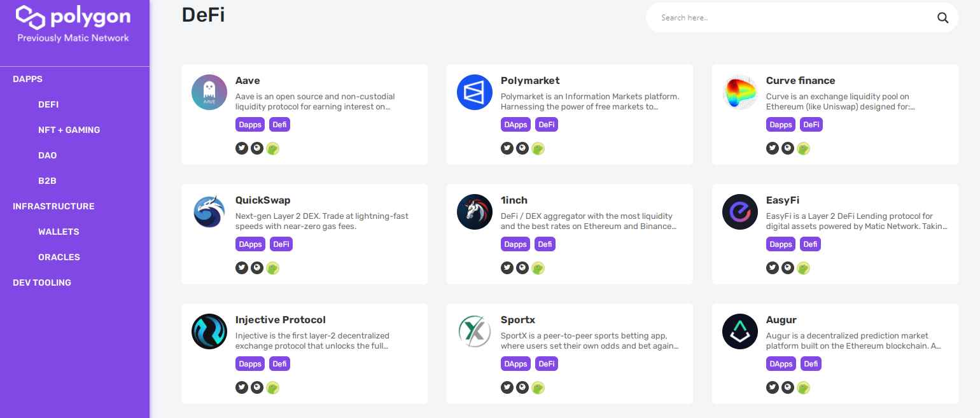Viewport: 980px width, 418px height.
Task: Open the website globe icon for Injective Protocol
Action: [x=257, y=387]
